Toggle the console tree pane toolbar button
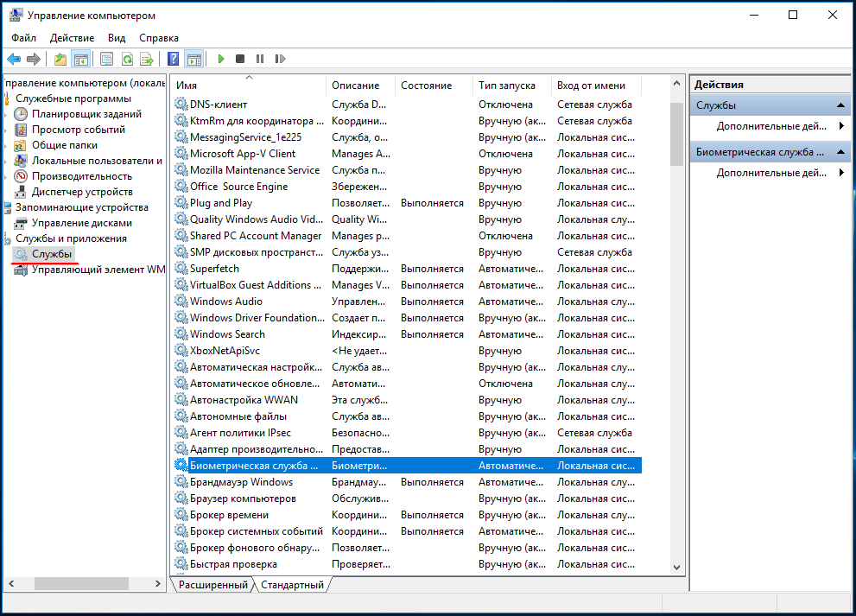The width and height of the screenshot is (856, 616). tap(81, 59)
